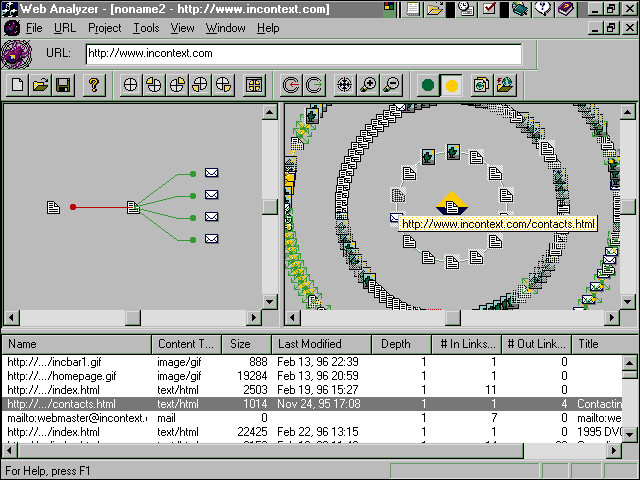Click the question speech balloon title bar icon
The image size is (640, 480).
[x=542, y=9]
